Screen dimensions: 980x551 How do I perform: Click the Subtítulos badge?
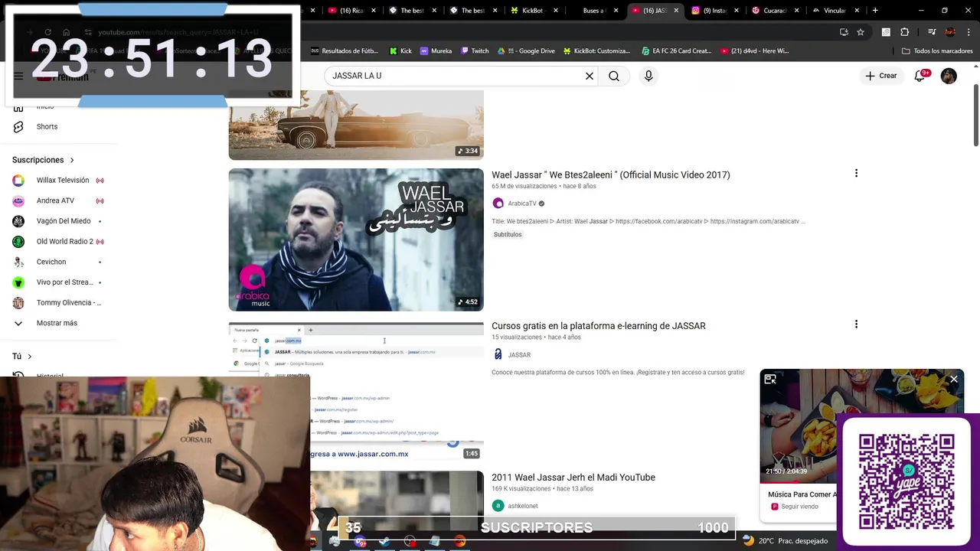(x=508, y=235)
